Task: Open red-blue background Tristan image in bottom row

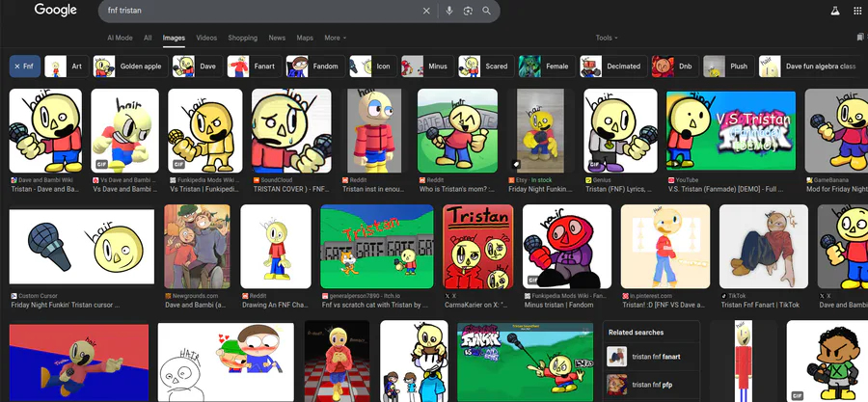Action: click(x=79, y=362)
